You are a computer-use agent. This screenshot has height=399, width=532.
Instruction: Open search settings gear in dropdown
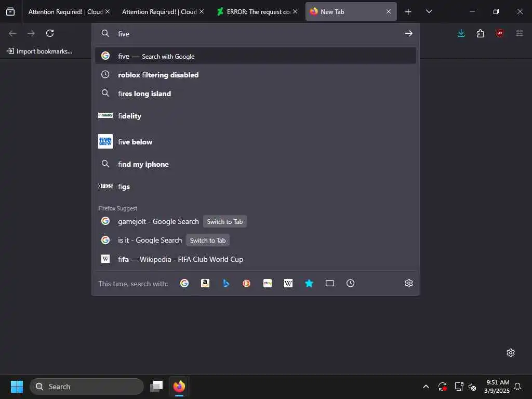409,283
